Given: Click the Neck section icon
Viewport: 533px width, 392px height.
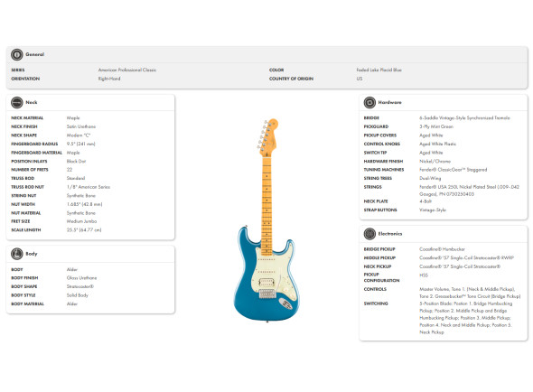Looking at the screenshot, I should [x=16, y=102].
